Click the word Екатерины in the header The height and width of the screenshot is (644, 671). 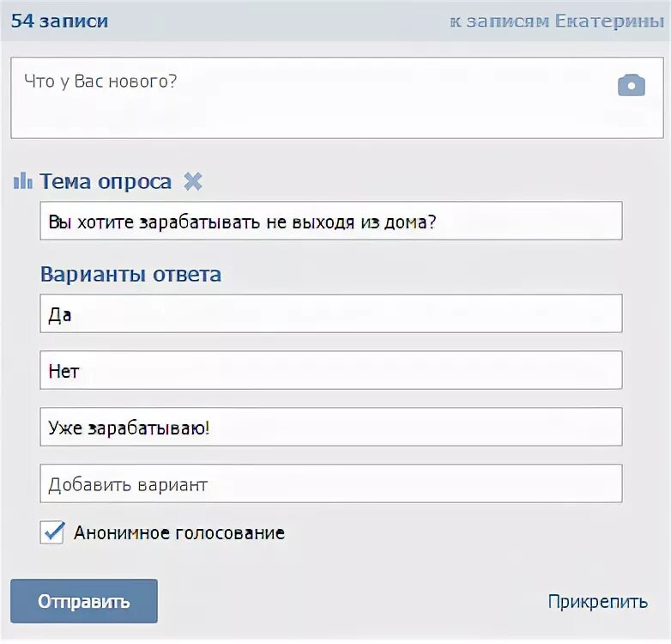609,21
